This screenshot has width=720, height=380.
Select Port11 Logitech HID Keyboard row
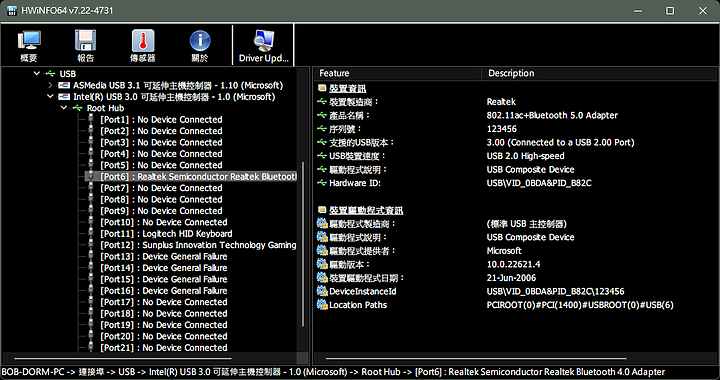166,234
